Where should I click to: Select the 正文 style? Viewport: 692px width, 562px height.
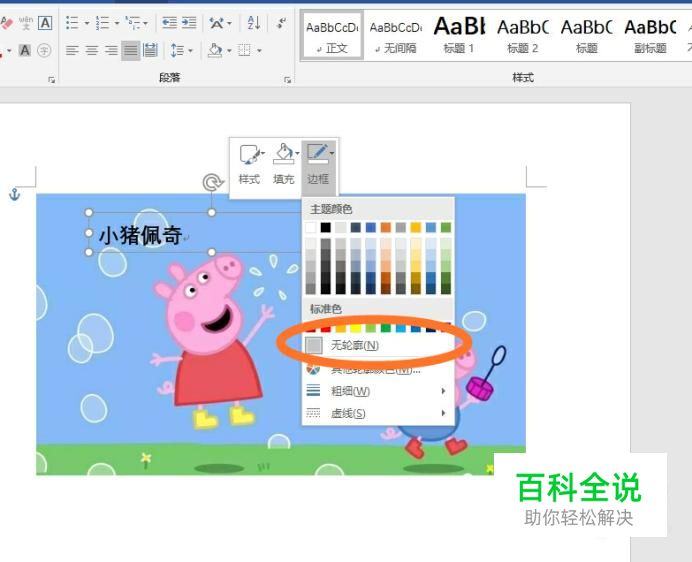[x=332, y=36]
